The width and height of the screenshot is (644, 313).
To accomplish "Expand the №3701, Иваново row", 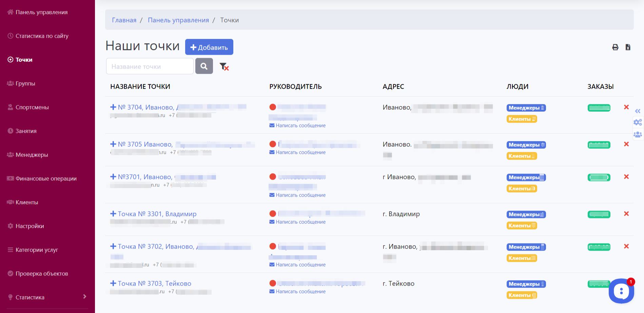I will [x=113, y=177].
